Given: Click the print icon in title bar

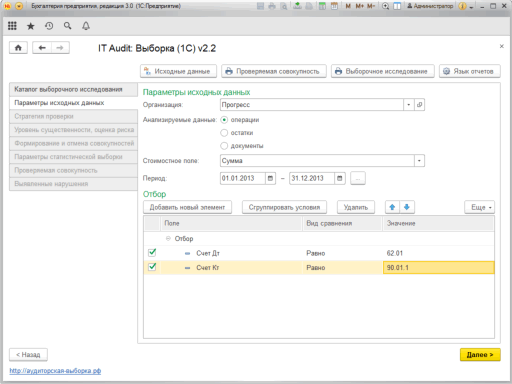Looking at the screenshot, I should (272, 6).
